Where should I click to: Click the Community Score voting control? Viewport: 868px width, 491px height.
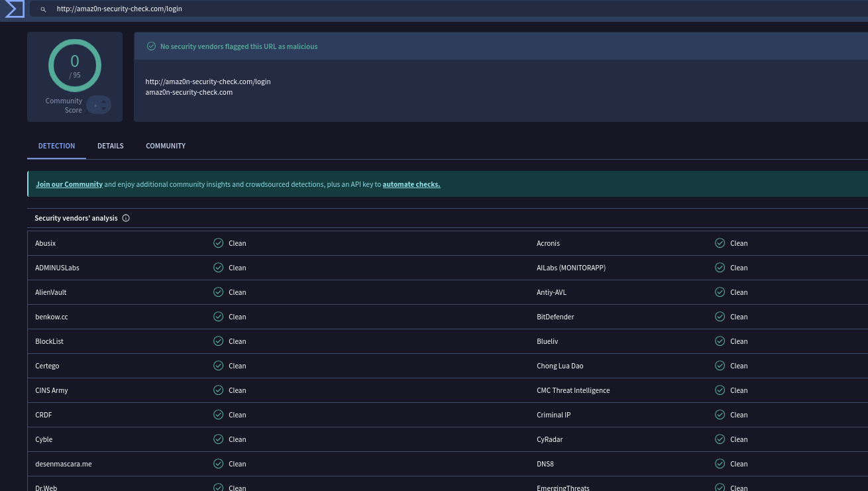click(x=98, y=105)
